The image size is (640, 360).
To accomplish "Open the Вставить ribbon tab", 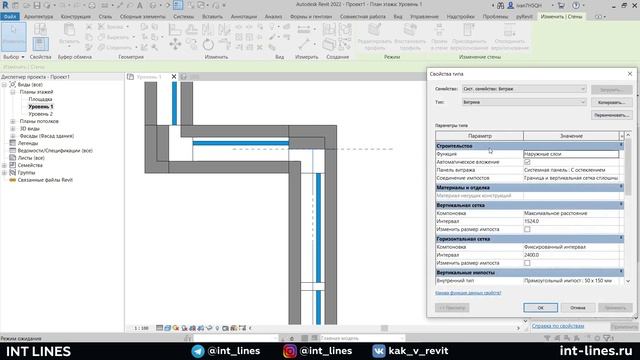I will pos(212,17).
